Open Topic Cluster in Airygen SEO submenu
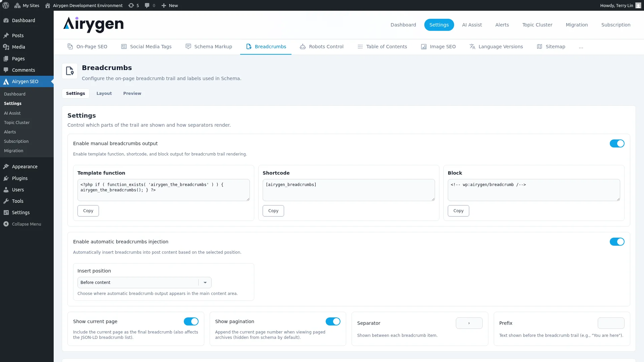This screenshot has height=362, width=644. coord(17,123)
